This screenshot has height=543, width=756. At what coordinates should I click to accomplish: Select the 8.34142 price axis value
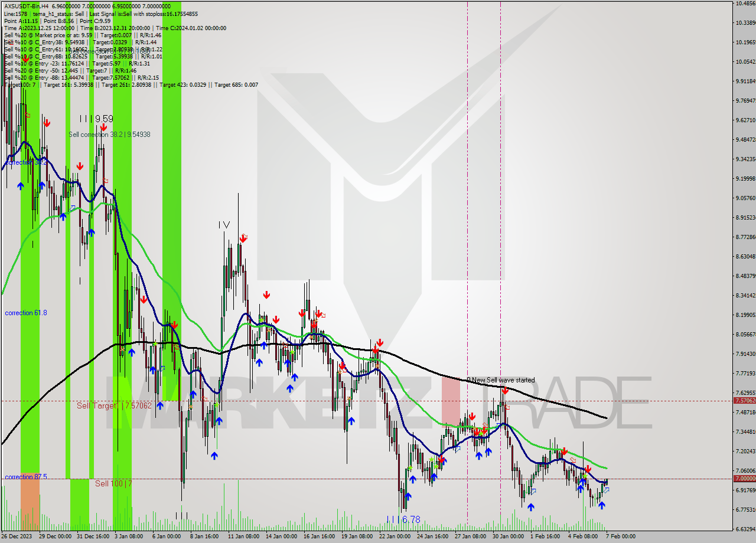[745, 296]
